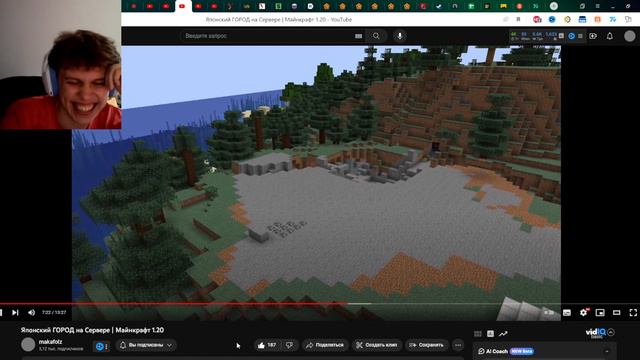Click the search magnifier button
This screenshot has height=360, width=640.
click(x=376, y=36)
